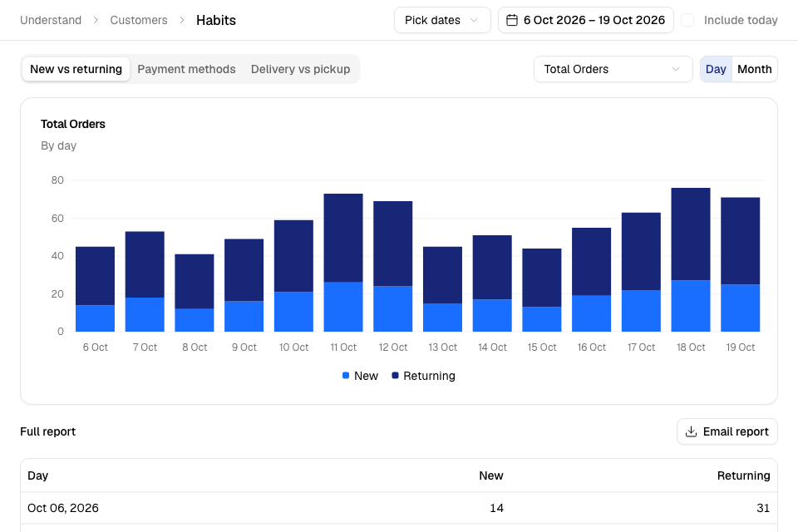Screen dimensions: 798x532
Task: Click the chevron after Understand breadcrumb
Action: [96, 20]
